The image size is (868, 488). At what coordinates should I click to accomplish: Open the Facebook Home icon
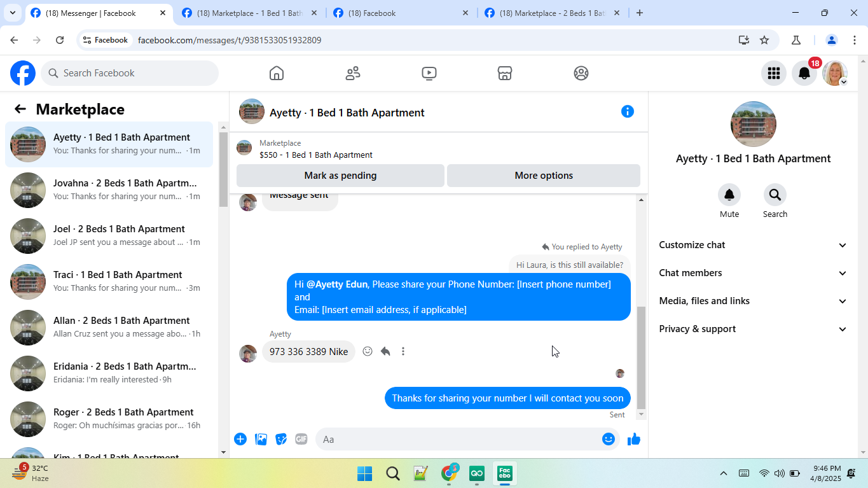pos(277,73)
